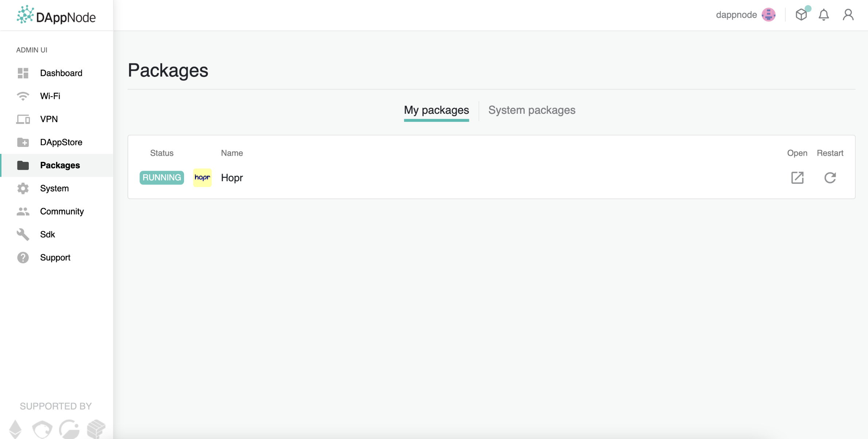The width and height of the screenshot is (868, 439).
Task: Click the Ethereum supporter logo
Action: click(x=15, y=429)
